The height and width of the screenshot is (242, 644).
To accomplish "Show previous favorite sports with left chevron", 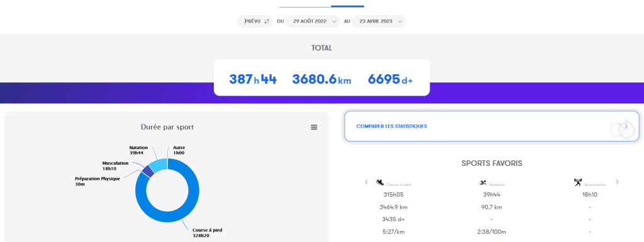I will (367, 182).
